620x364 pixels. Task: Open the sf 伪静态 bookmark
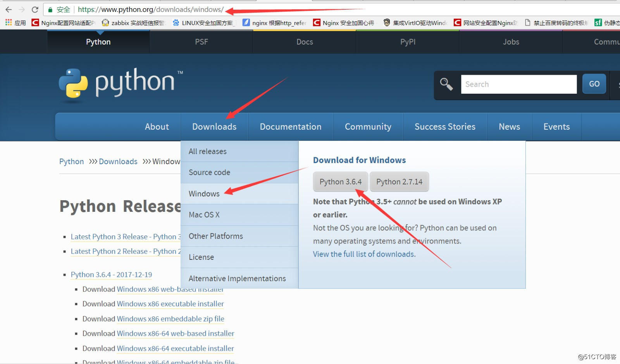[607, 23]
